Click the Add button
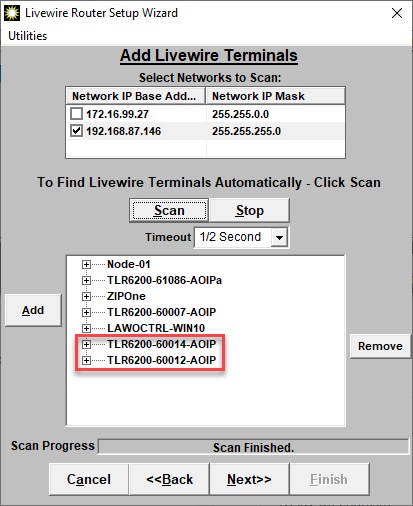 (33, 310)
